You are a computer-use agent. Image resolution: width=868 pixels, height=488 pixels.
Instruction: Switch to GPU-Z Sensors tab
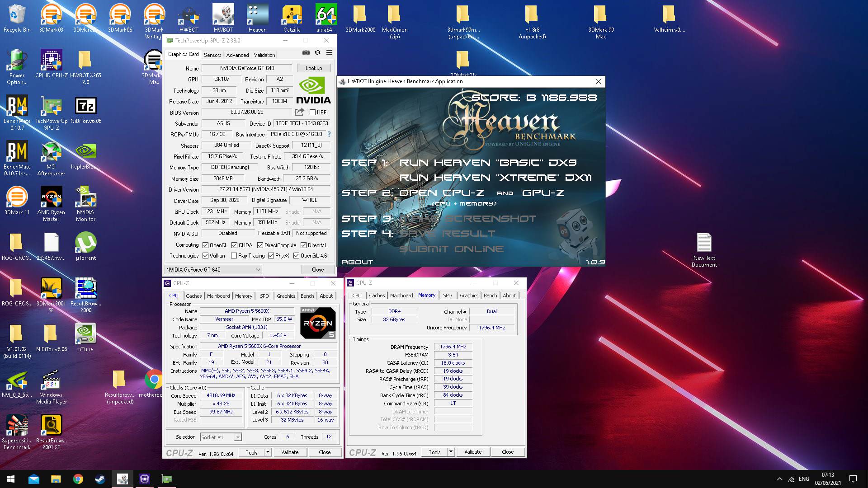(x=212, y=55)
